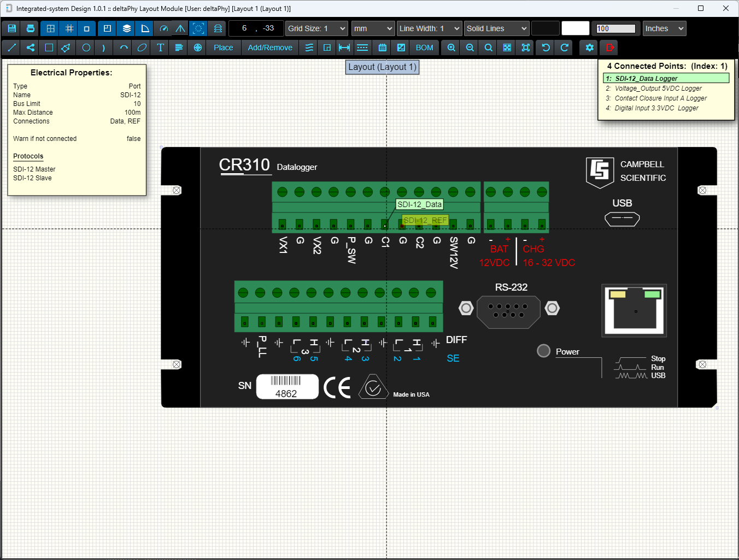Toggle snap-to-grid dots icon
This screenshot has width=739, height=560.
click(x=68, y=28)
